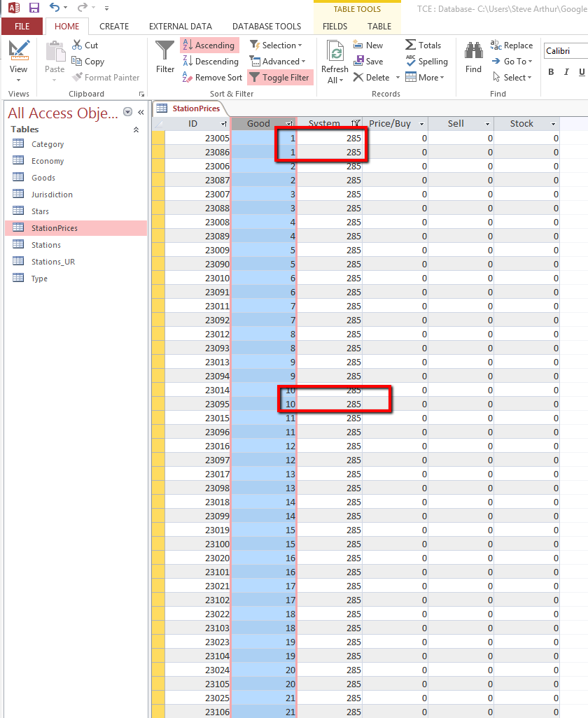
Task: Click the Replace button
Action: tap(512, 45)
